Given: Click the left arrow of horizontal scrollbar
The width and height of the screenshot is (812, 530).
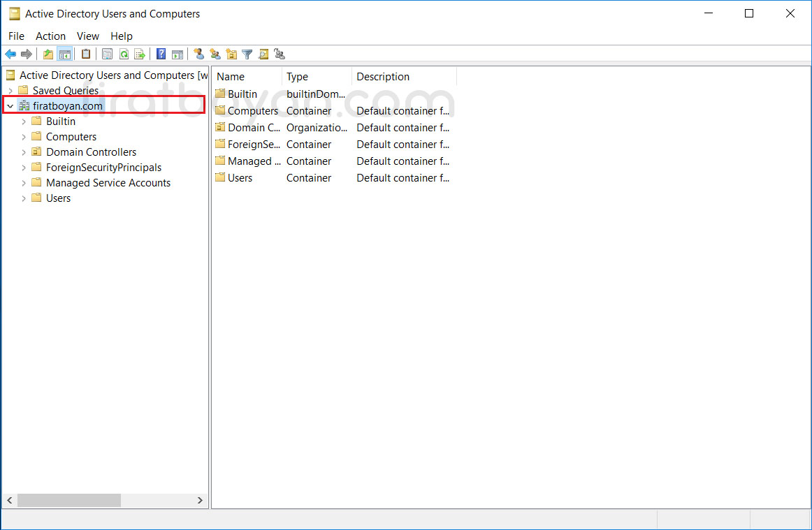Looking at the screenshot, I should [x=10, y=500].
